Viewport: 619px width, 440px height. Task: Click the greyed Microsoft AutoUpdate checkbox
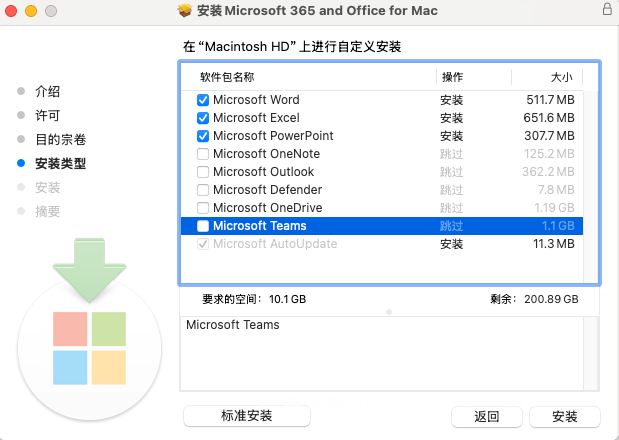point(203,244)
